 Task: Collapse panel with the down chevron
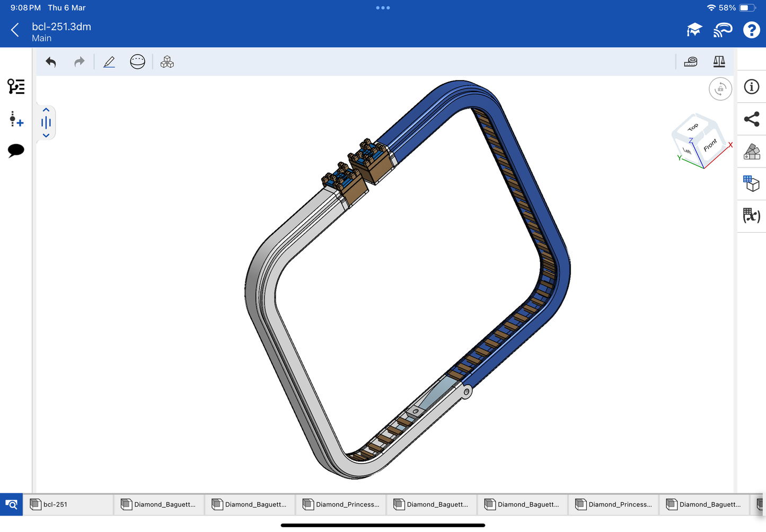tap(46, 136)
